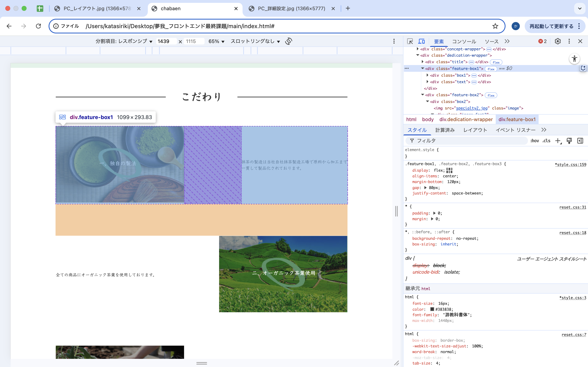Reload the page
Screen dimensions: 588x367
(x=38, y=26)
